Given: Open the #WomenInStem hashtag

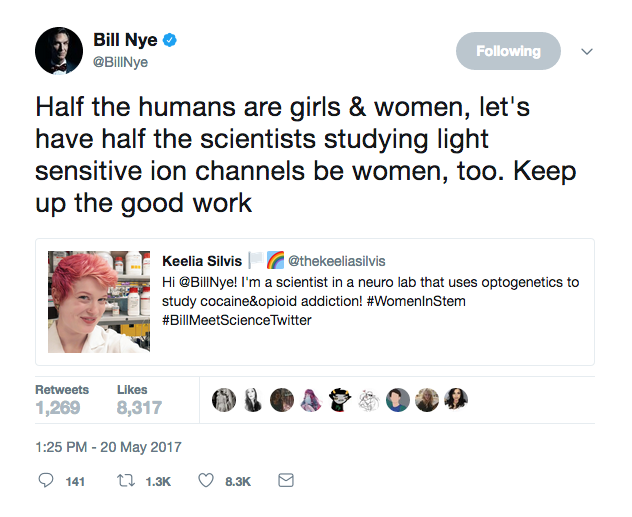Looking at the screenshot, I should (x=423, y=301).
